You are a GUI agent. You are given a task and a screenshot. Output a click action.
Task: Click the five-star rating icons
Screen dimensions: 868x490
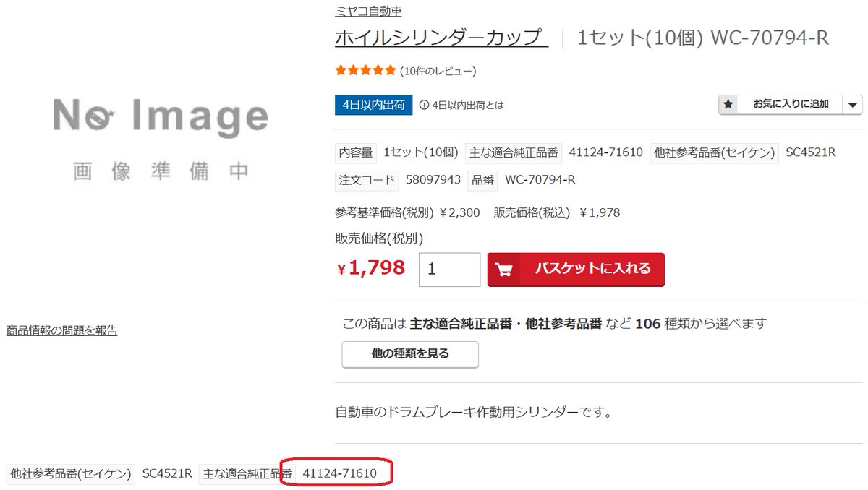tap(365, 71)
